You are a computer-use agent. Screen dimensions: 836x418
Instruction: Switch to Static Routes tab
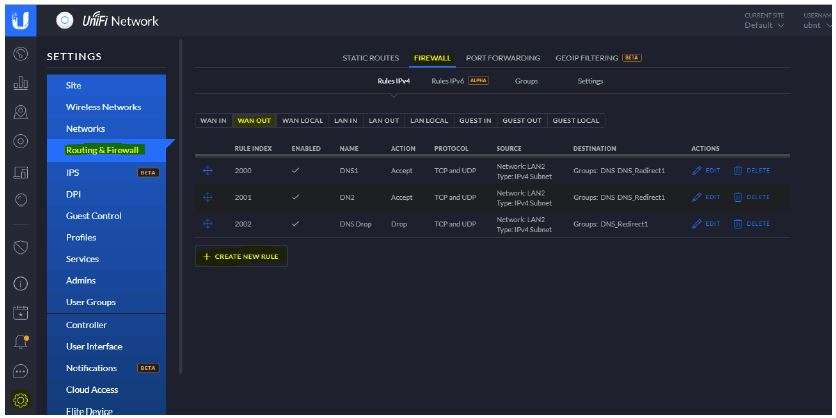(371, 58)
